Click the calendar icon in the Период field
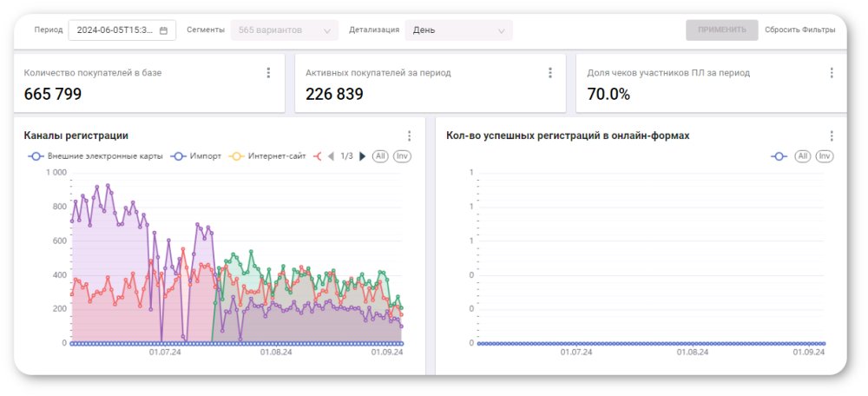868x396 pixels. [163, 30]
